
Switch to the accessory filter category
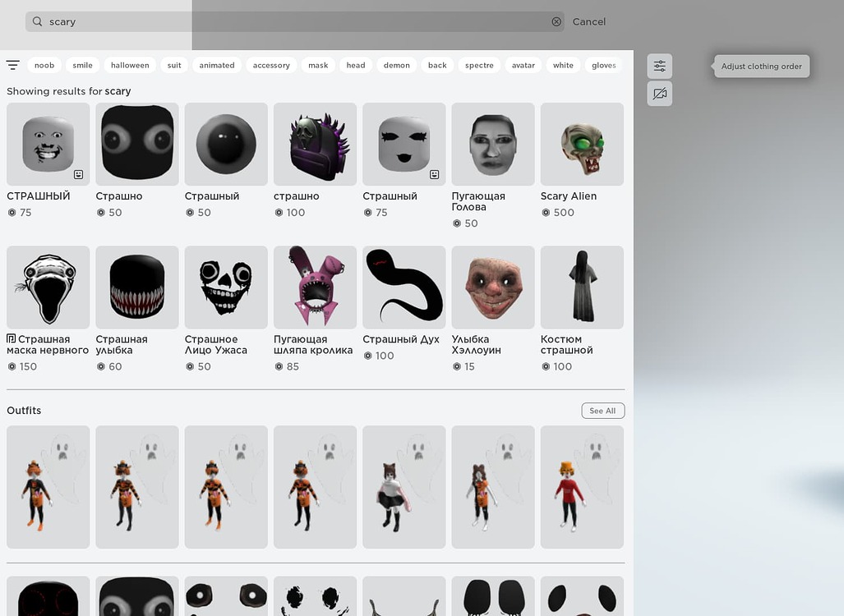pyautogui.click(x=271, y=64)
